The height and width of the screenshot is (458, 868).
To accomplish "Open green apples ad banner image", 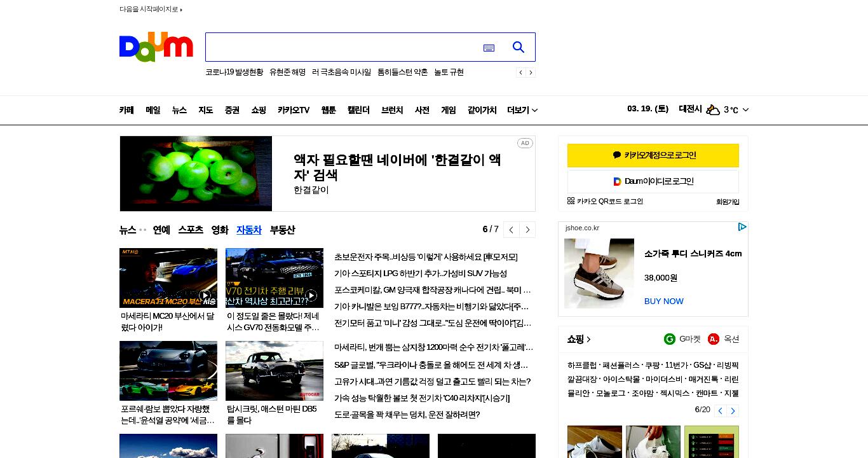I will tap(196, 174).
